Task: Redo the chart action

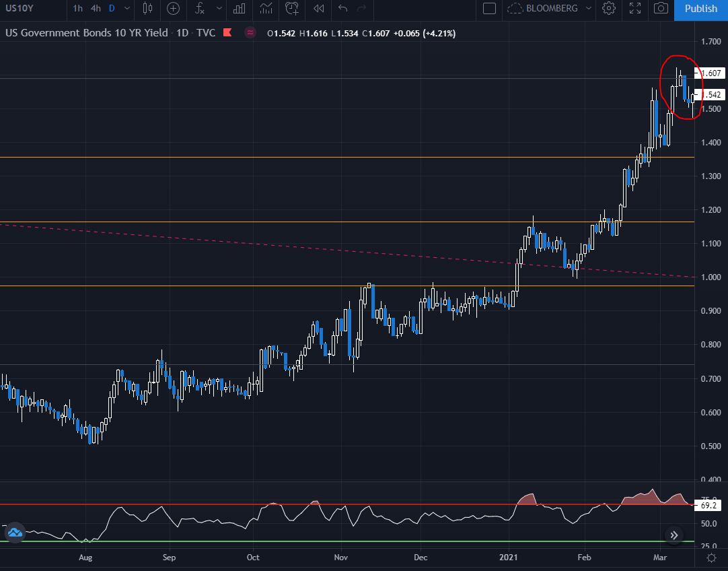Action: [x=362, y=8]
